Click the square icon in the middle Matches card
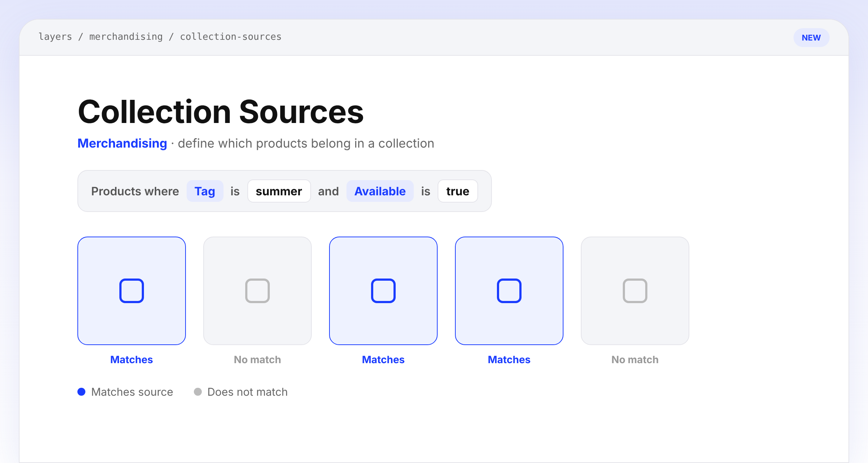 383,291
